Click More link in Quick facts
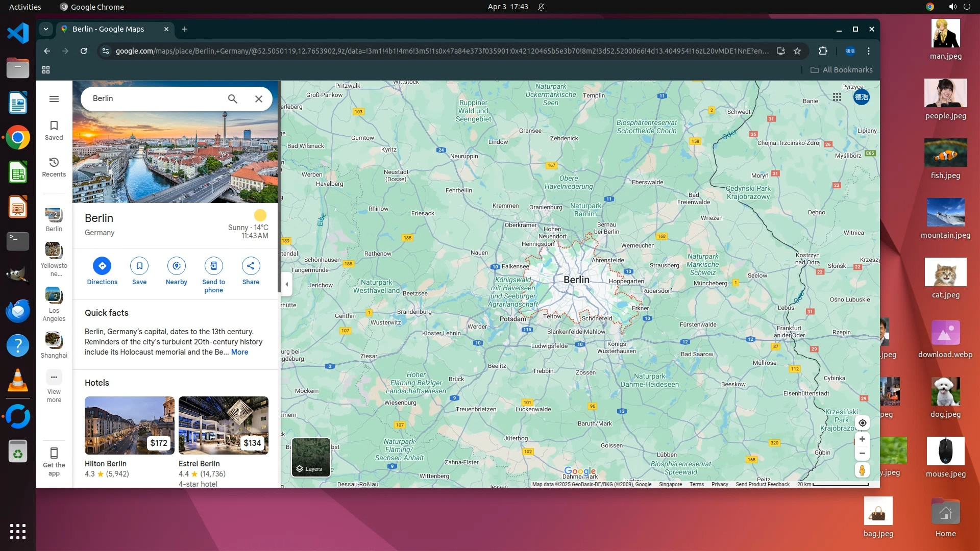The width and height of the screenshot is (980, 551). (239, 352)
